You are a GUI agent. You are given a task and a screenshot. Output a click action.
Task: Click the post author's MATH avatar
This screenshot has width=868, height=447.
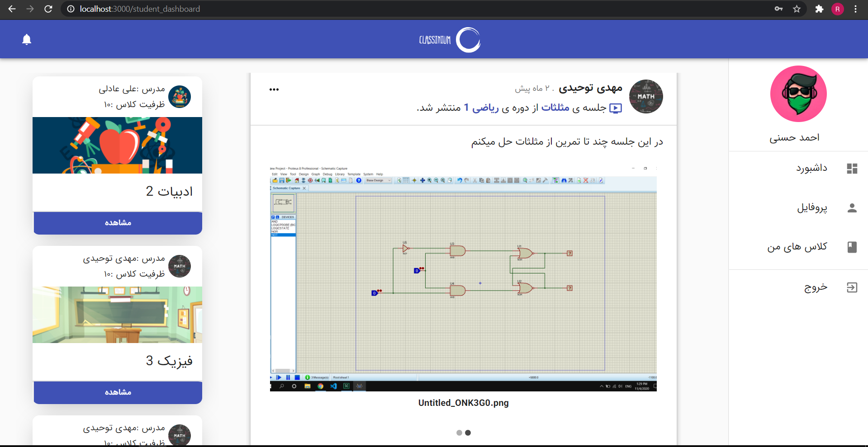pyautogui.click(x=646, y=96)
